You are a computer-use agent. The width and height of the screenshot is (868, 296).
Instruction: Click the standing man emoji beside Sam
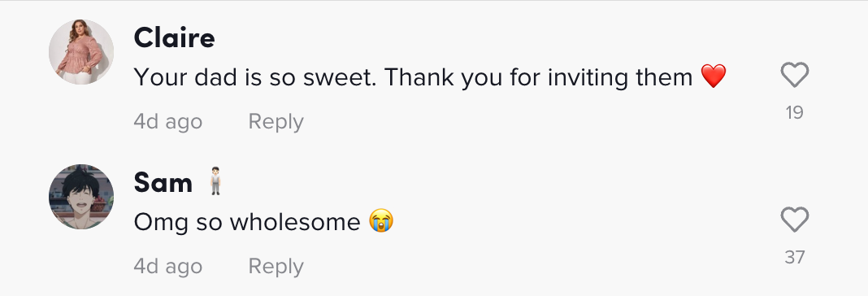(x=215, y=183)
